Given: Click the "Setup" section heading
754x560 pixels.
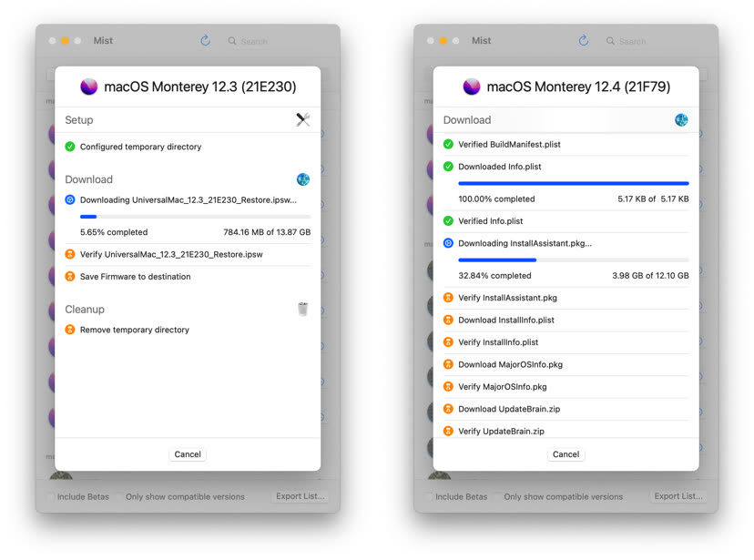Looking at the screenshot, I should 79,119.
